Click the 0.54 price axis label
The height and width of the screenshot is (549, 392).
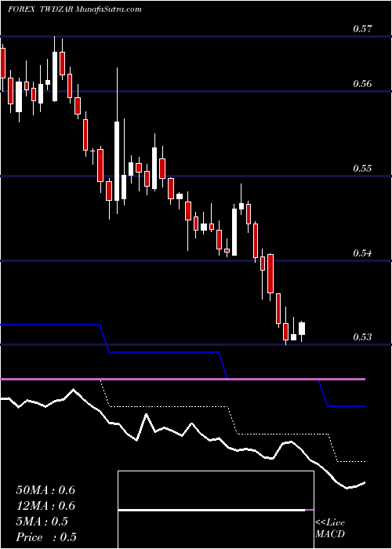[x=362, y=253]
